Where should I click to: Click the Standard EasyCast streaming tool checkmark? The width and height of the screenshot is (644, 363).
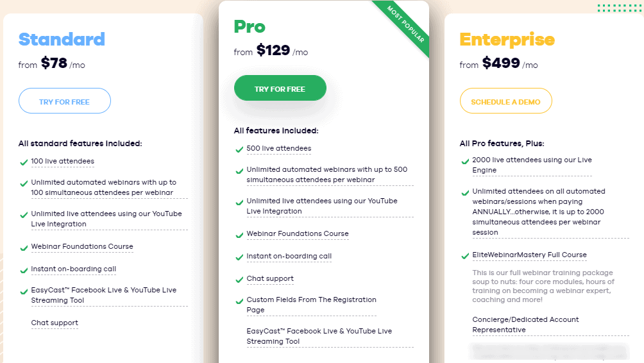pos(24,292)
